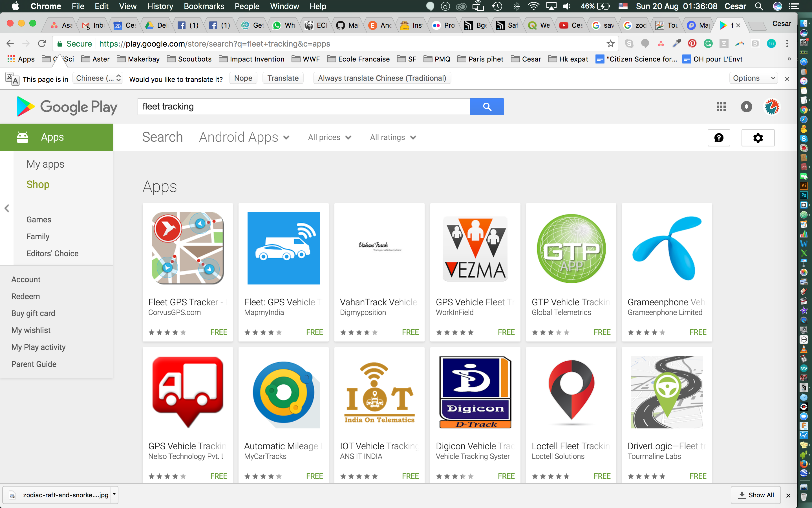Open the Makerbay bookmark folder
The width and height of the screenshot is (812, 508).
[138, 59]
